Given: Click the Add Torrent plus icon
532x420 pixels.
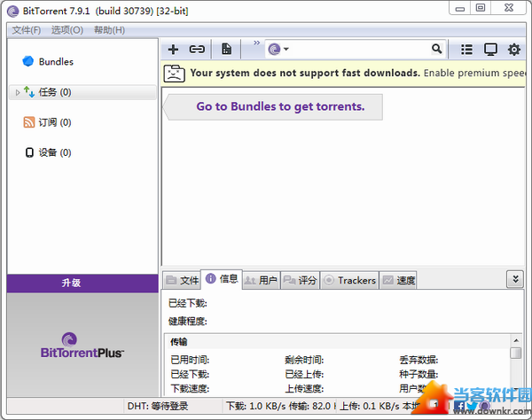Looking at the screenshot, I should coord(173,50).
